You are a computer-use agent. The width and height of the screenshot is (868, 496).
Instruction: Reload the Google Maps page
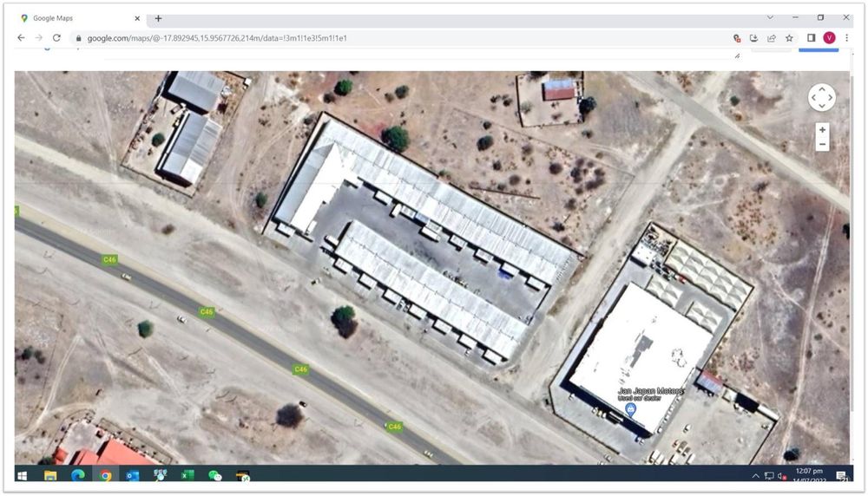57,38
